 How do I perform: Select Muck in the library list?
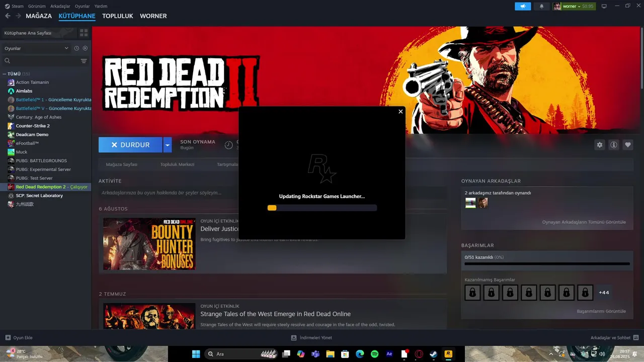(x=22, y=152)
